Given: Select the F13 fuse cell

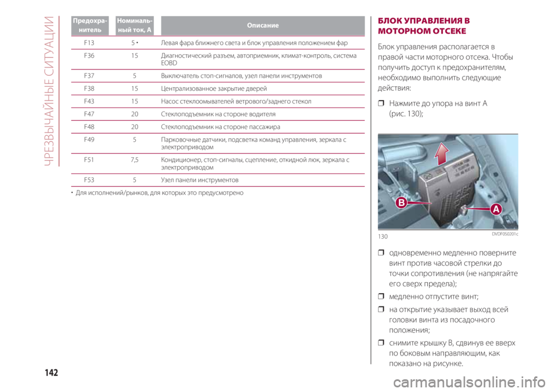Looking at the screenshot, I should (x=89, y=43).
